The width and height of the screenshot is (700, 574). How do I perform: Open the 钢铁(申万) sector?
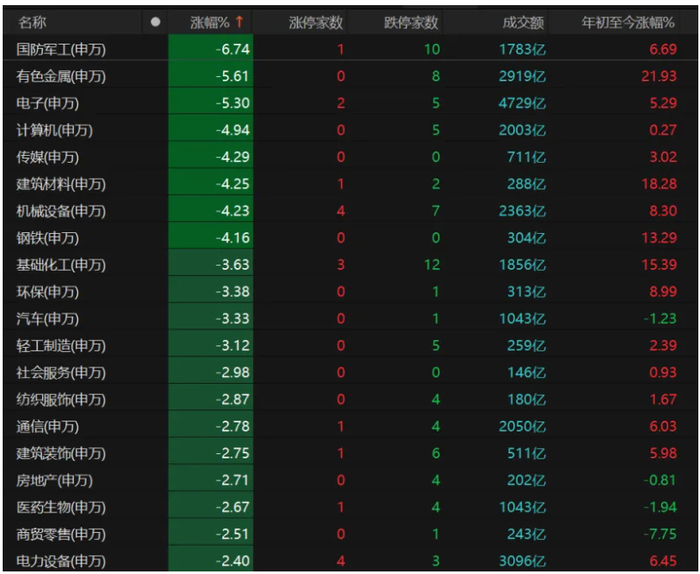48,238
